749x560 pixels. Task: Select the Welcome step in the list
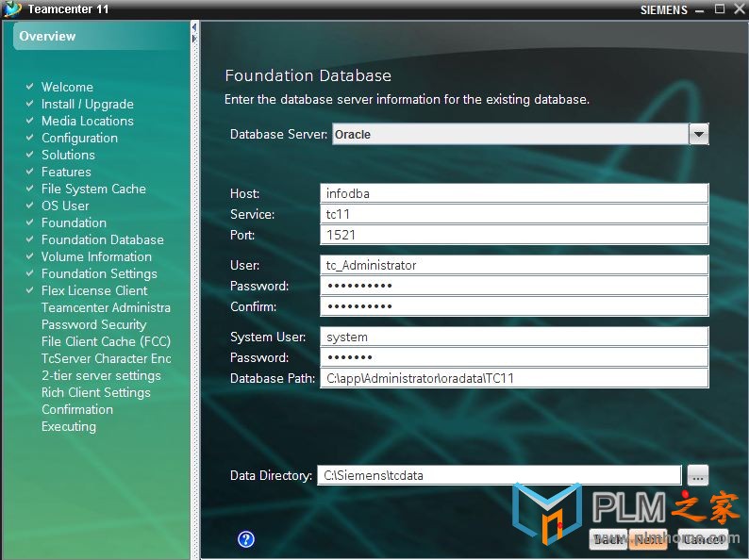[67, 87]
